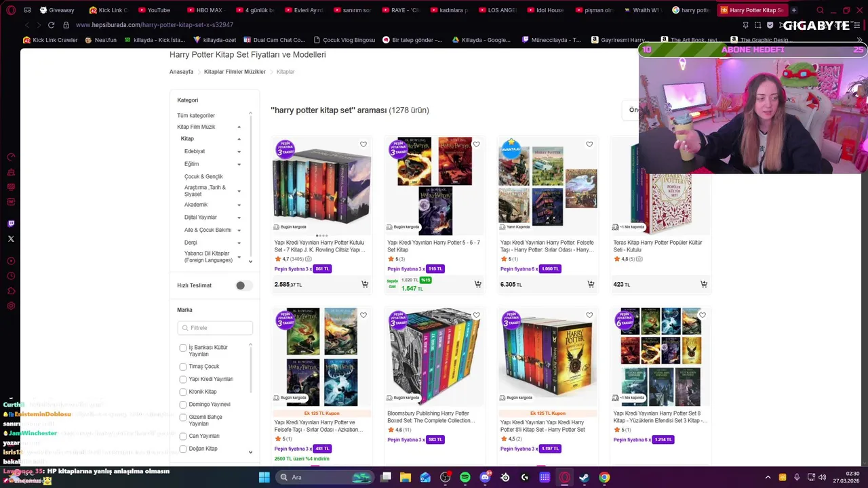Add 2.585,37 TL Kutulu Set to cart
The width and height of the screenshot is (868, 488).
pyautogui.click(x=365, y=284)
